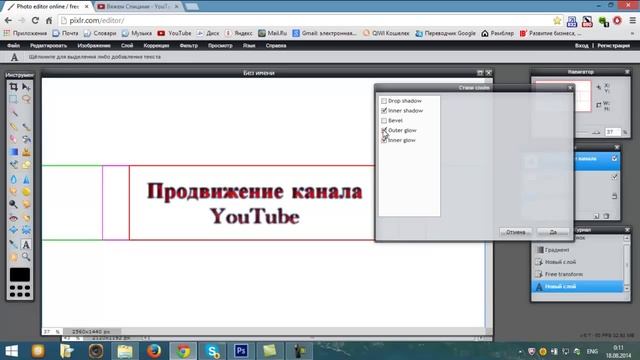
Task: Open the Коррекция menu
Action: click(156, 46)
